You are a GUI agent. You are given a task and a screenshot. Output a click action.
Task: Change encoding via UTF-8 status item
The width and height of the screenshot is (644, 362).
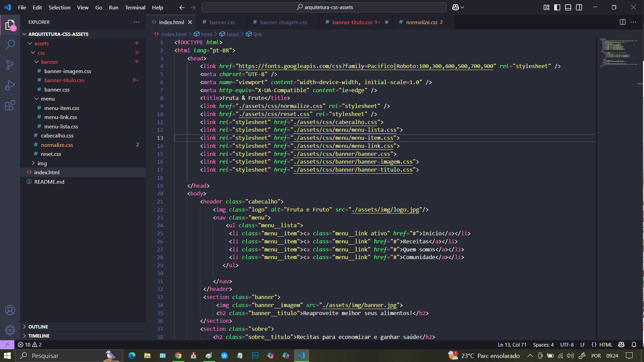click(x=567, y=345)
